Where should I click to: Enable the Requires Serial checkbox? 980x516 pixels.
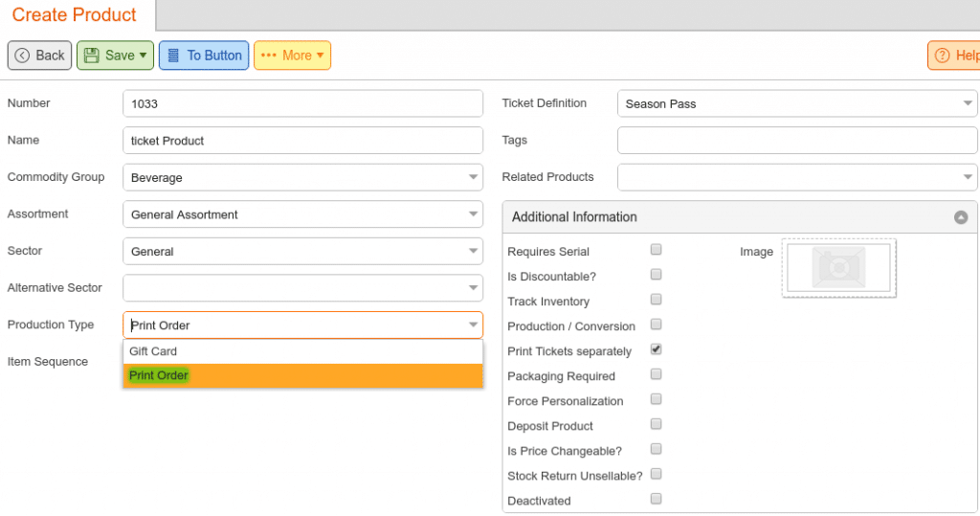click(x=656, y=250)
